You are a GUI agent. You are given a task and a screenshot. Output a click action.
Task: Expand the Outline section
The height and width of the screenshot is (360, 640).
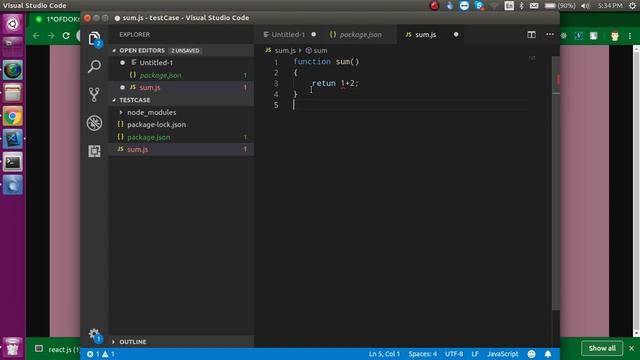pyautogui.click(x=181, y=342)
